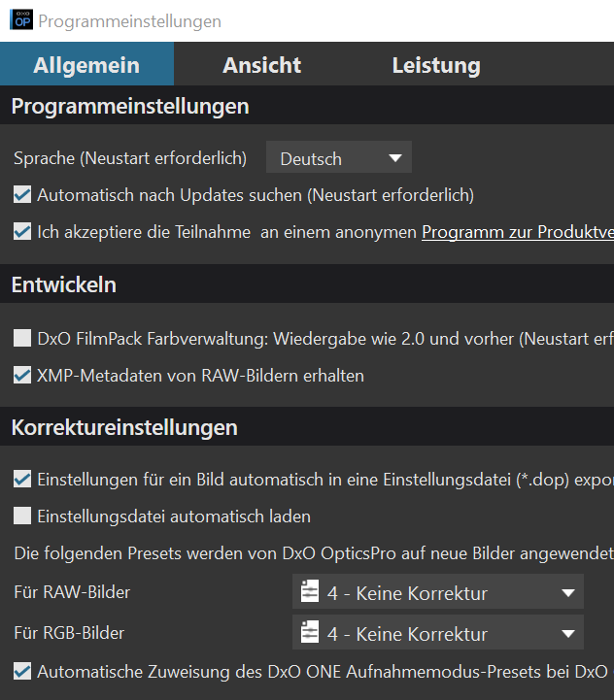614x700 pixels.
Task: Uncheck the anonymous program participation checkbox
Action: pos(22,232)
